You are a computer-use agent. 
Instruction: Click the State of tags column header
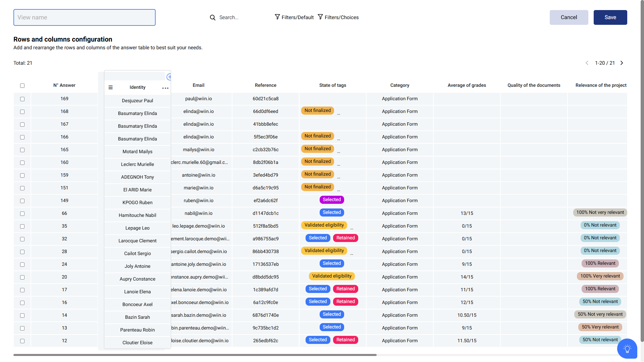(332, 85)
